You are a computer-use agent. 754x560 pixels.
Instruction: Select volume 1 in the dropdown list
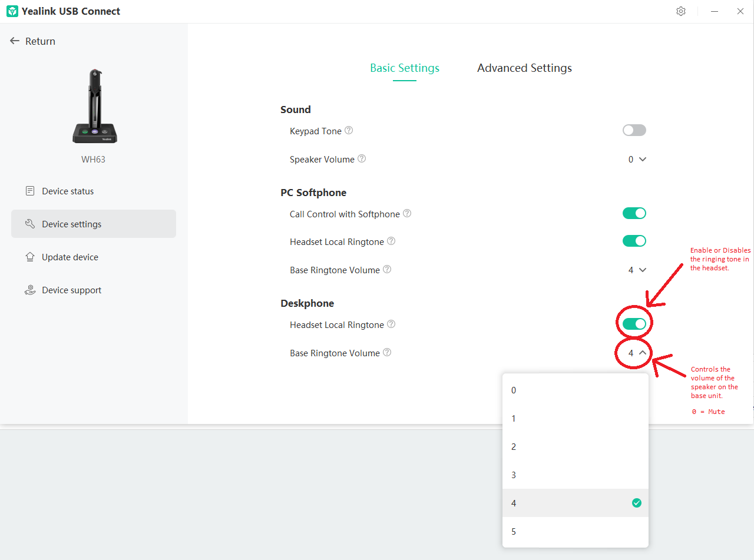(x=576, y=418)
